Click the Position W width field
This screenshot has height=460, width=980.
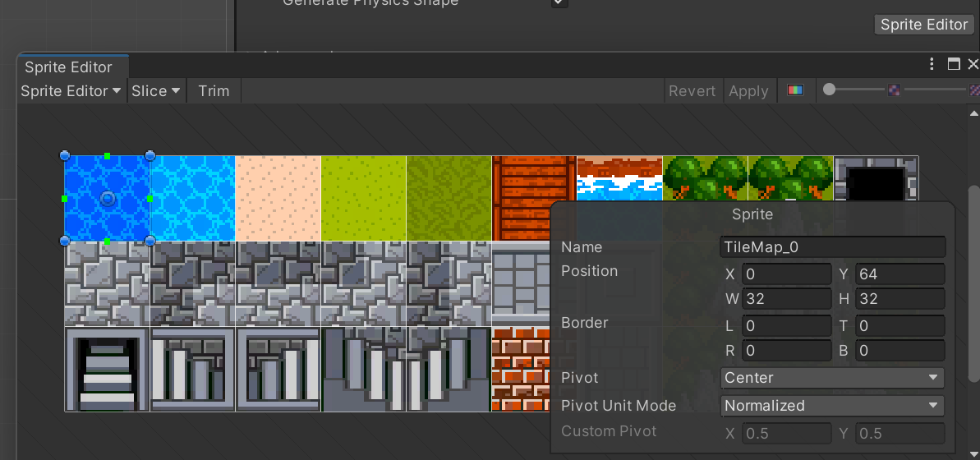pos(786,299)
